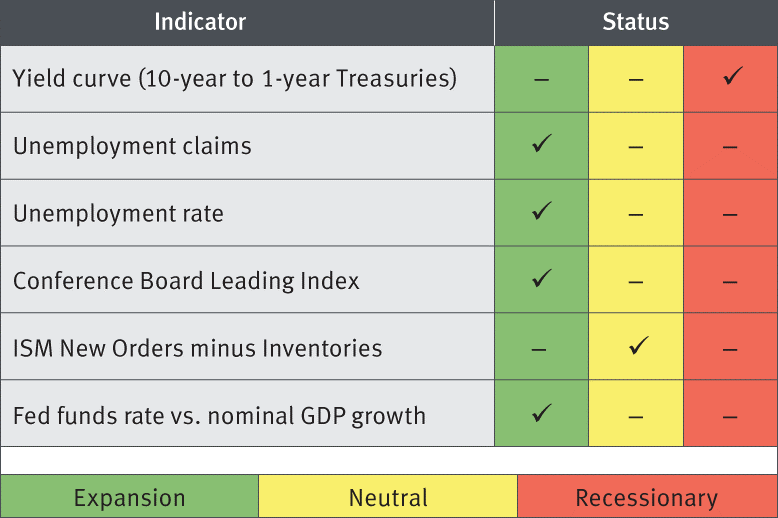Screen dimensions: 778x518
Task: Click the Unemployment rate green checkmark
Action: (x=541, y=212)
